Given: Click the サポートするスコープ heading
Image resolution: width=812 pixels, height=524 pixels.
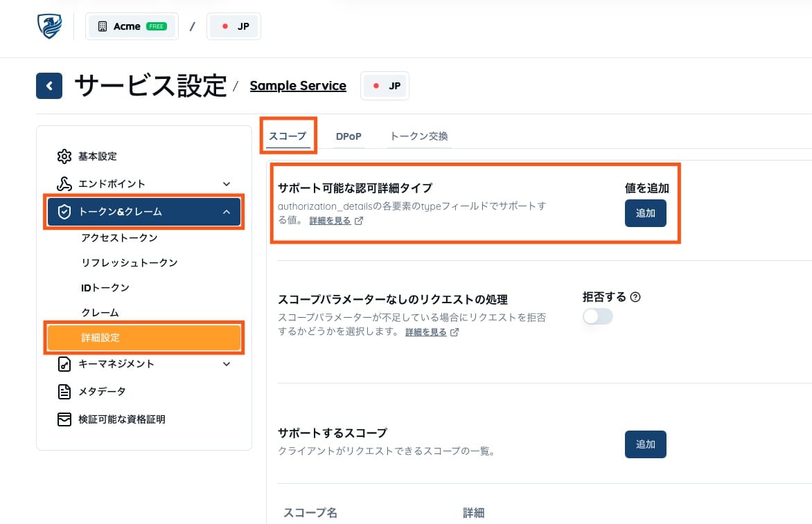Looking at the screenshot, I should [333, 433].
